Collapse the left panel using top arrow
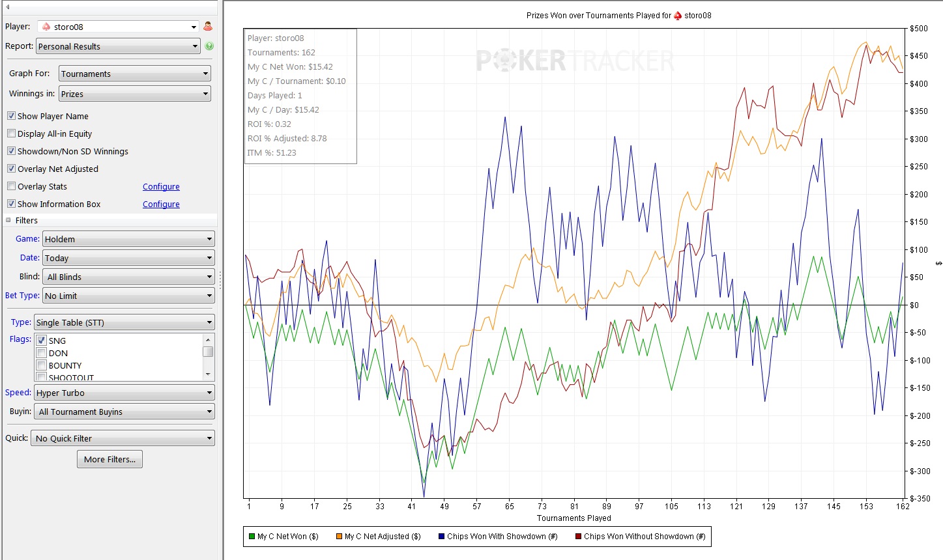Screen dimensions: 943x560 point(7,7)
